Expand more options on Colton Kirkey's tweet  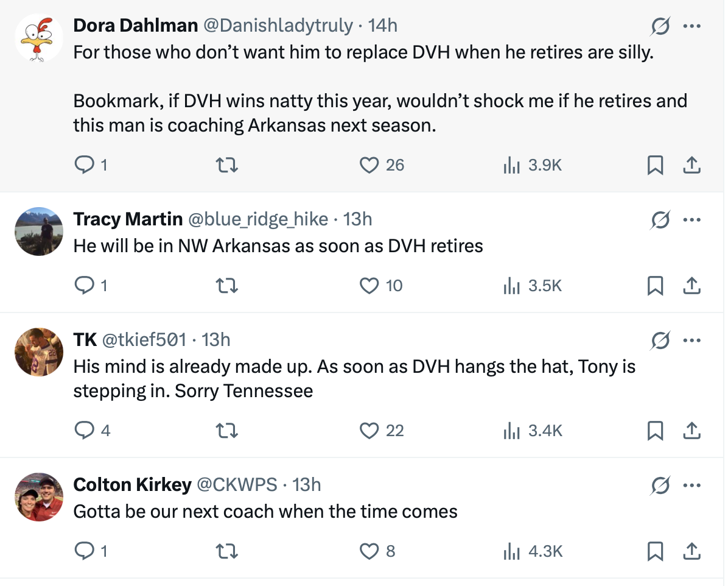pos(692,485)
